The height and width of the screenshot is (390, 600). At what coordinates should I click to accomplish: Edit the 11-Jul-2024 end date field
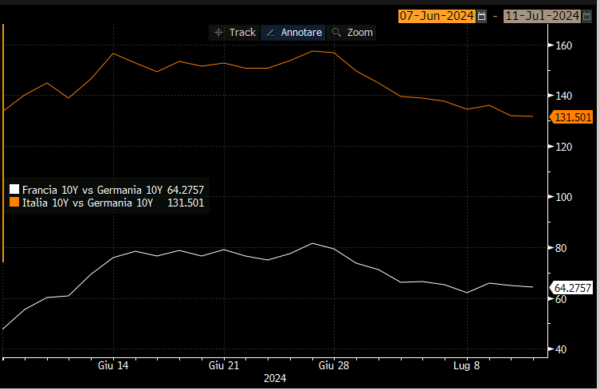pyautogui.click(x=542, y=16)
